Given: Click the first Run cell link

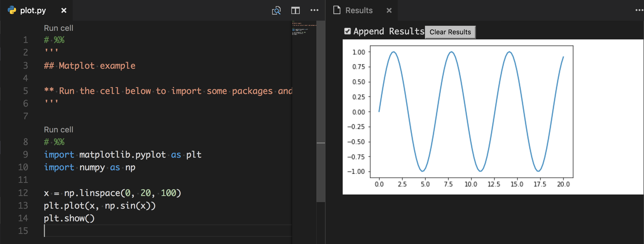Looking at the screenshot, I should 59,28.
